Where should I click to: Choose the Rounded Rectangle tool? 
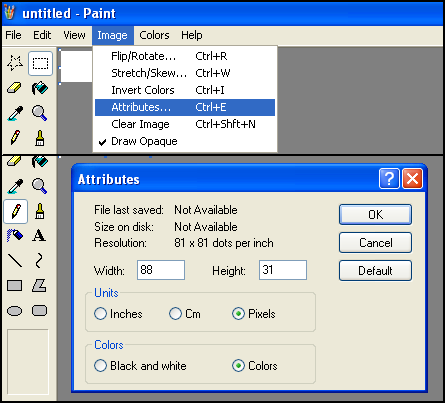39,310
